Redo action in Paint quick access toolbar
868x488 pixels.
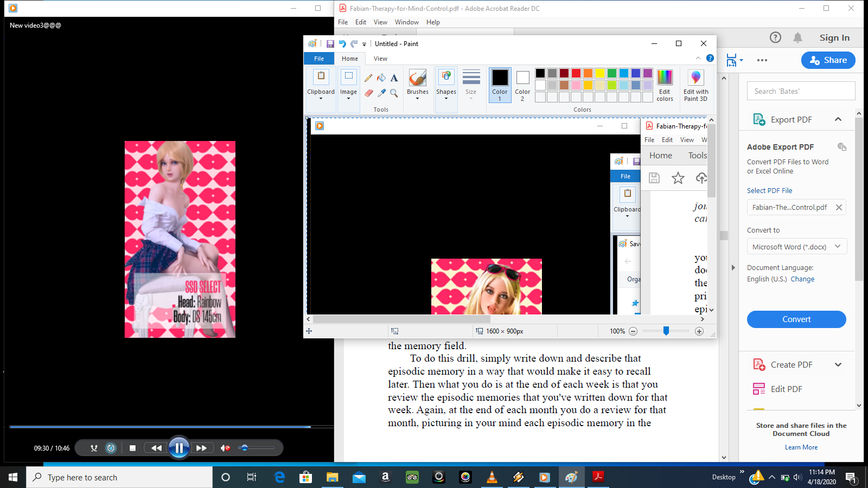click(354, 44)
